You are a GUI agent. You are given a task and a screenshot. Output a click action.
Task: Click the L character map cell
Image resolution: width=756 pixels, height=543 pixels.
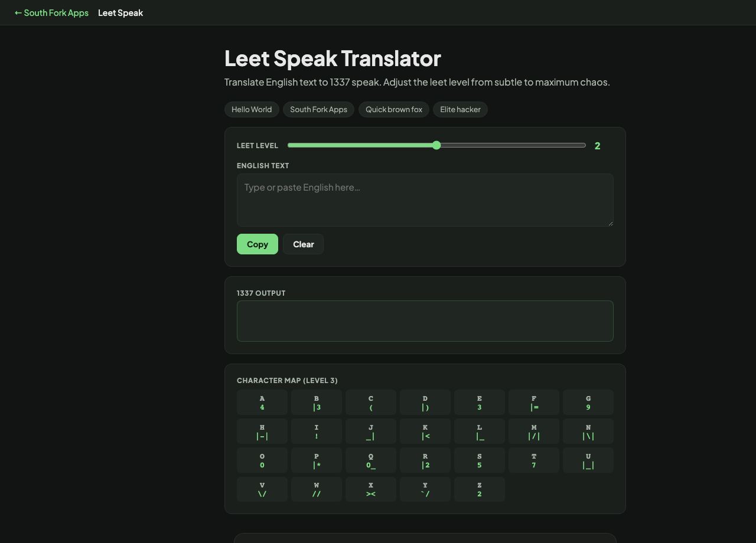pos(480,431)
